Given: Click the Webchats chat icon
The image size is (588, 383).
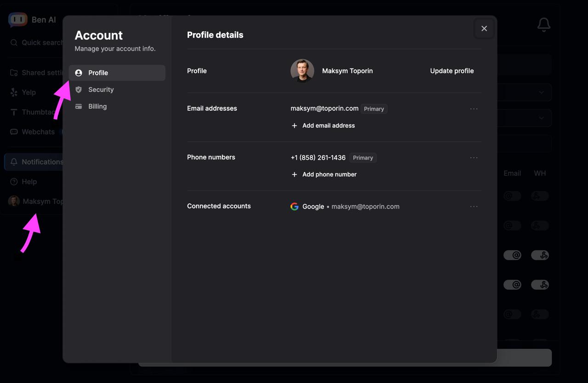Looking at the screenshot, I should coord(14,132).
